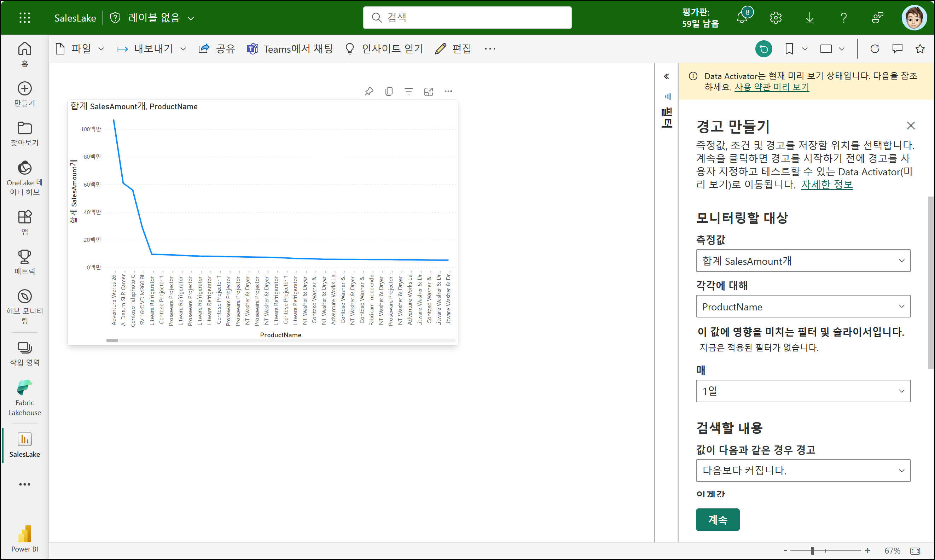Pin the line chart visual
The height and width of the screenshot is (560, 935).
coord(369,91)
